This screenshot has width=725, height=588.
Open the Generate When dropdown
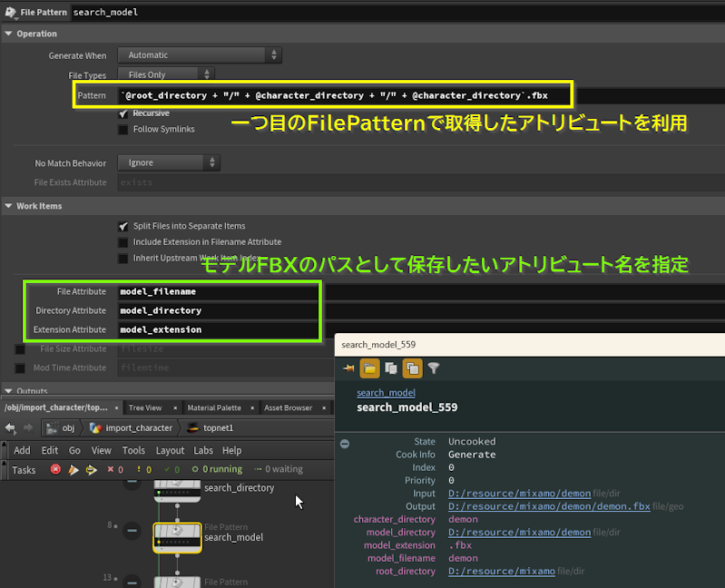(x=200, y=55)
